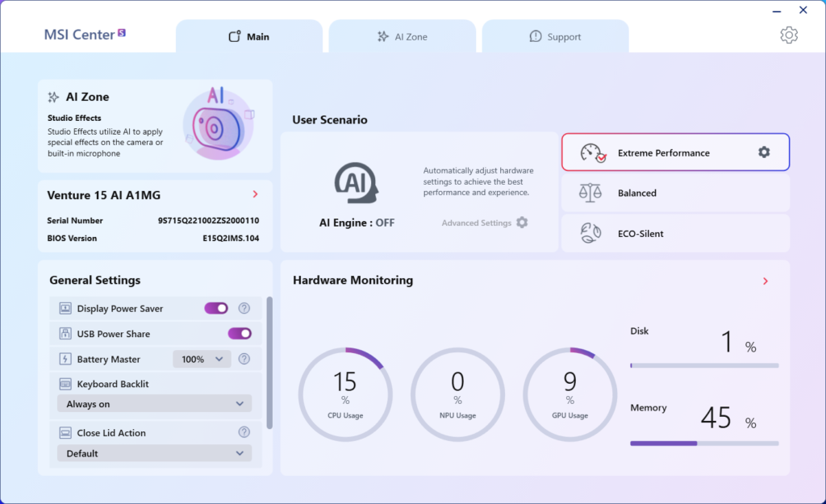Click the Studio Effects heading
This screenshot has width=826, height=504.
pyautogui.click(x=74, y=118)
